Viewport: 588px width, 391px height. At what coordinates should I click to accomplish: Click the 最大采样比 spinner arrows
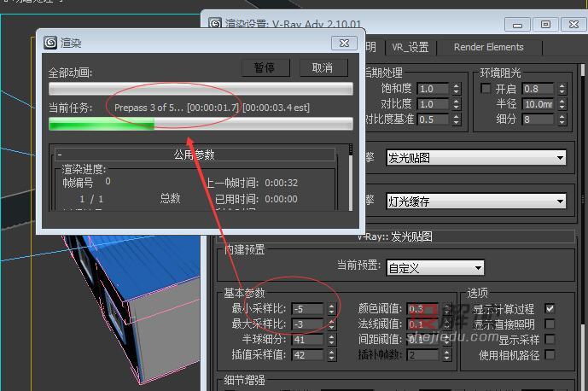[331, 324]
